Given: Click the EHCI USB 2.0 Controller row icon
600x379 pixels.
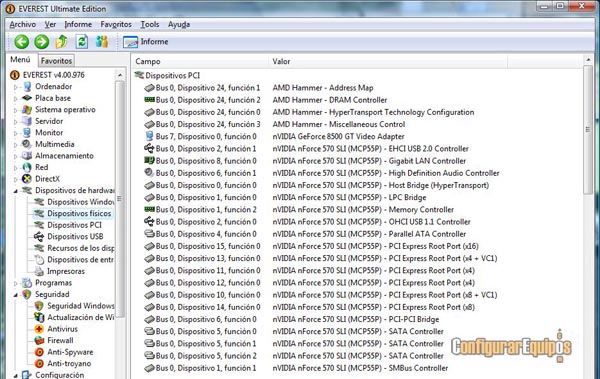Looking at the screenshot, I should coord(149,148).
